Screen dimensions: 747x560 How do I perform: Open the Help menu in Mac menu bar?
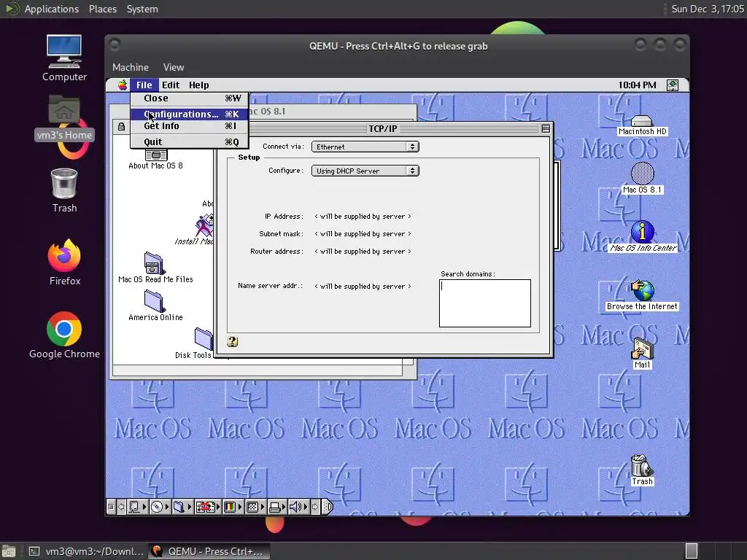pyautogui.click(x=198, y=85)
